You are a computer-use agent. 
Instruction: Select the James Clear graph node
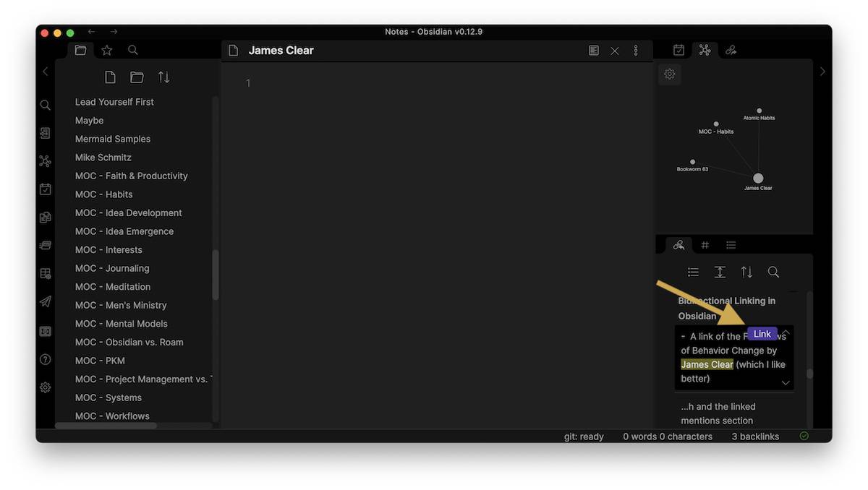click(758, 178)
